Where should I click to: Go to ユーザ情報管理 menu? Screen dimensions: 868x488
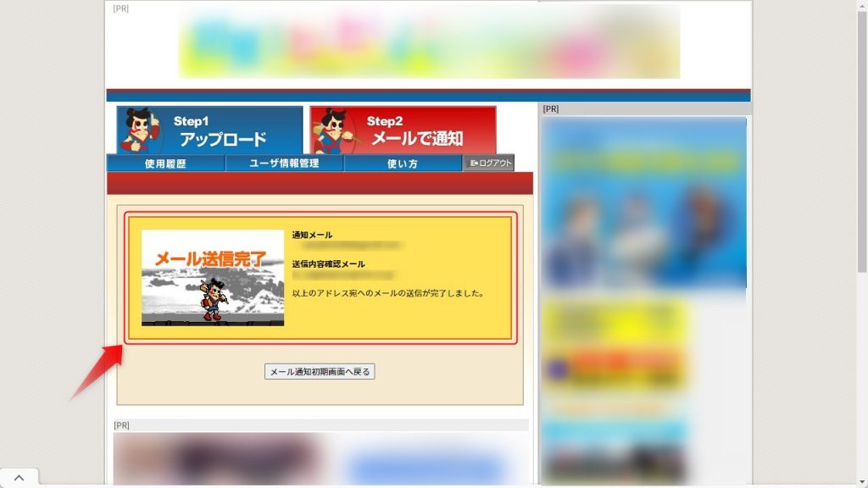click(x=284, y=164)
